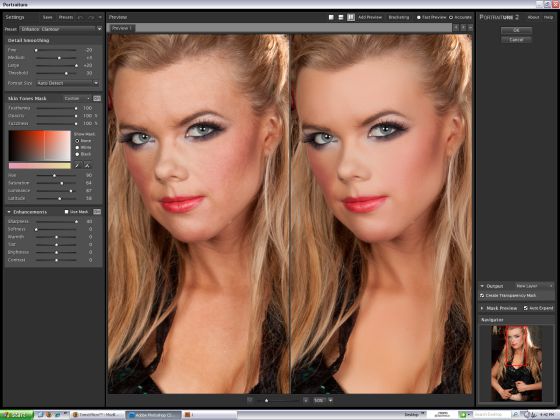Toggle Create Transparency Mask checkbox
560x420 pixels.
(x=482, y=295)
